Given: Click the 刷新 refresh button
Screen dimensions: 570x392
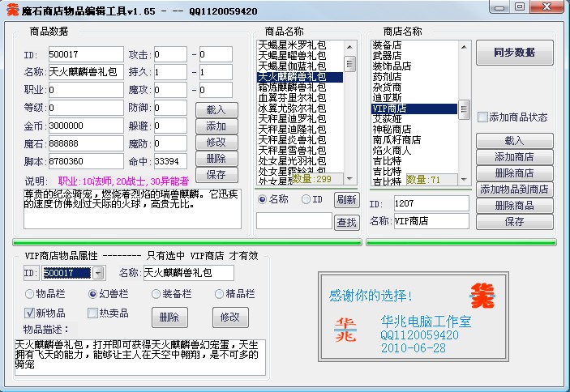Looking at the screenshot, I should tap(346, 199).
